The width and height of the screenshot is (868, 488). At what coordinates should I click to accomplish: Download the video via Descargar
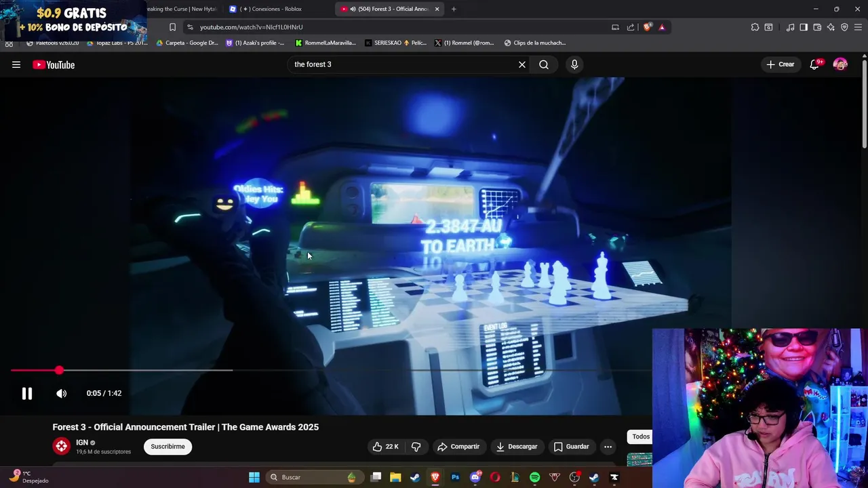[x=517, y=447]
